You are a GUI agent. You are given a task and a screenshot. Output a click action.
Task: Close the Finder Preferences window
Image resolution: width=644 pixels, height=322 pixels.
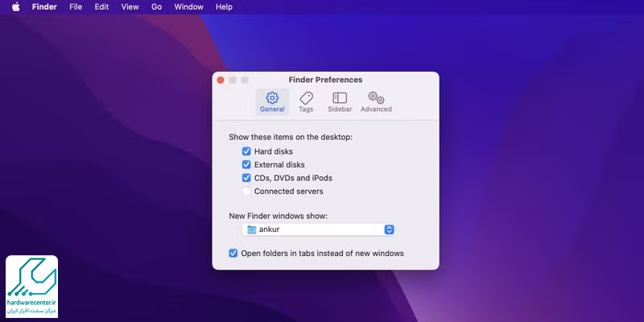pos(221,80)
